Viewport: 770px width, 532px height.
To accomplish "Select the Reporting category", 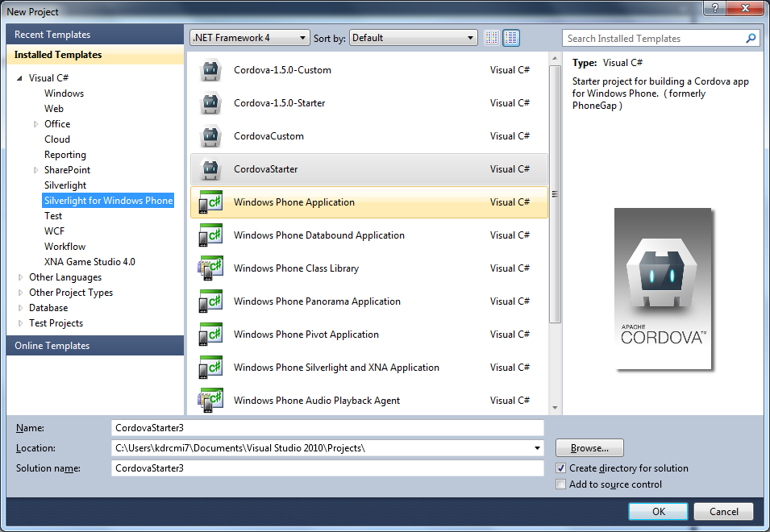I will [65, 155].
